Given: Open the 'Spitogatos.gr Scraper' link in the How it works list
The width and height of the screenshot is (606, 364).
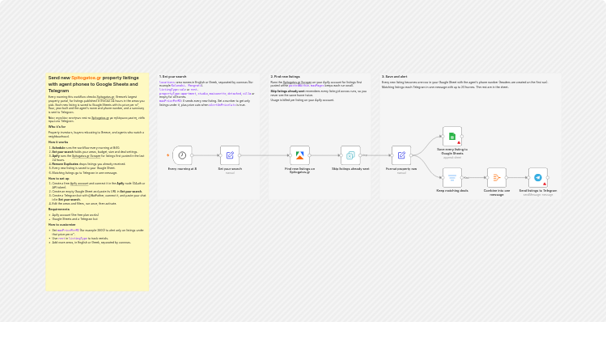Looking at the screenshot, I should point(87,156).
